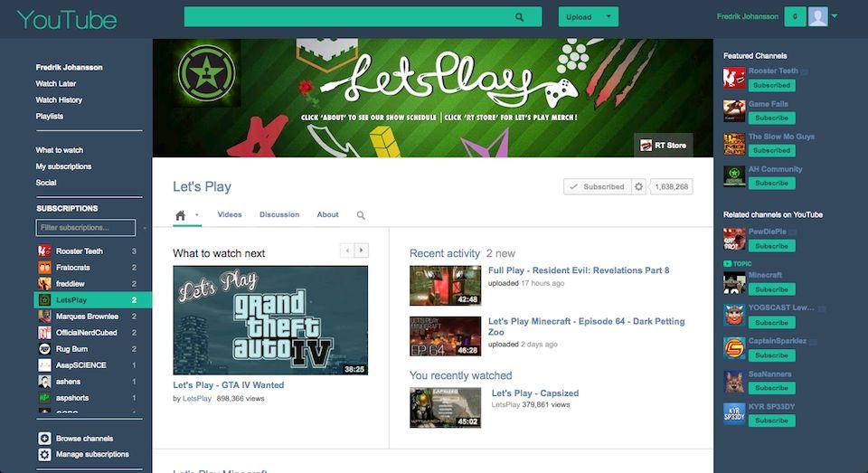Open Social in the sidebar
868x473 pixels.
(46, 182)
